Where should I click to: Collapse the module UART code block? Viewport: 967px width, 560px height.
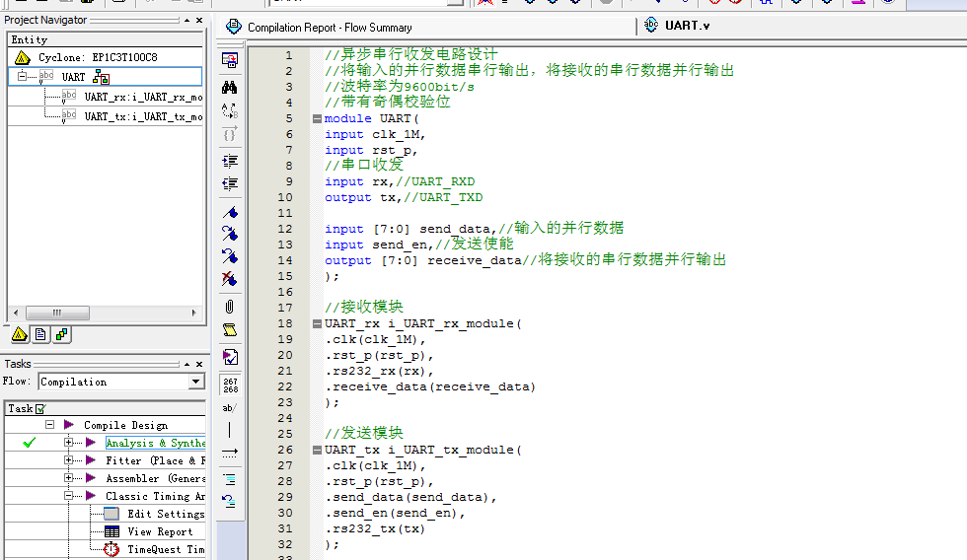[317, 118]
